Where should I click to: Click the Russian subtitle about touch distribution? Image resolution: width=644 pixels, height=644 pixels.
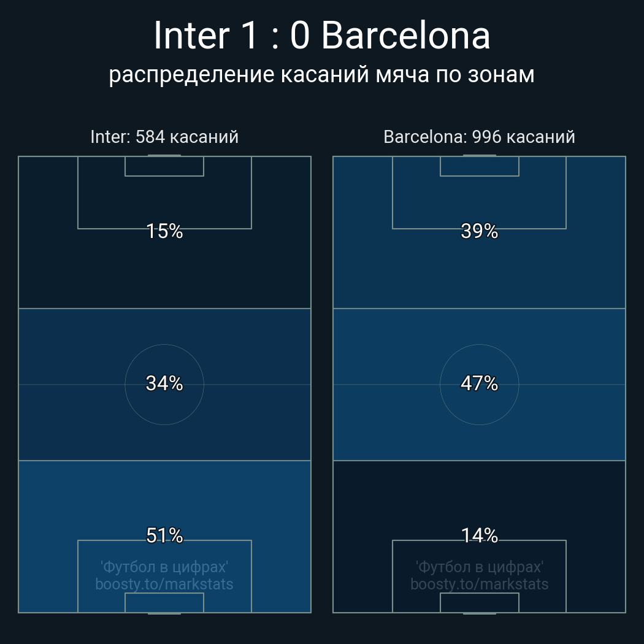[321, 75]
